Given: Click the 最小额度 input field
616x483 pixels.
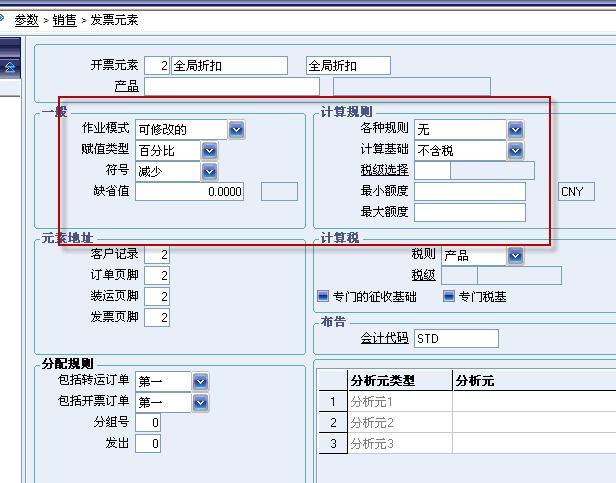Looking at the screenshot, I should coord(469,191).
